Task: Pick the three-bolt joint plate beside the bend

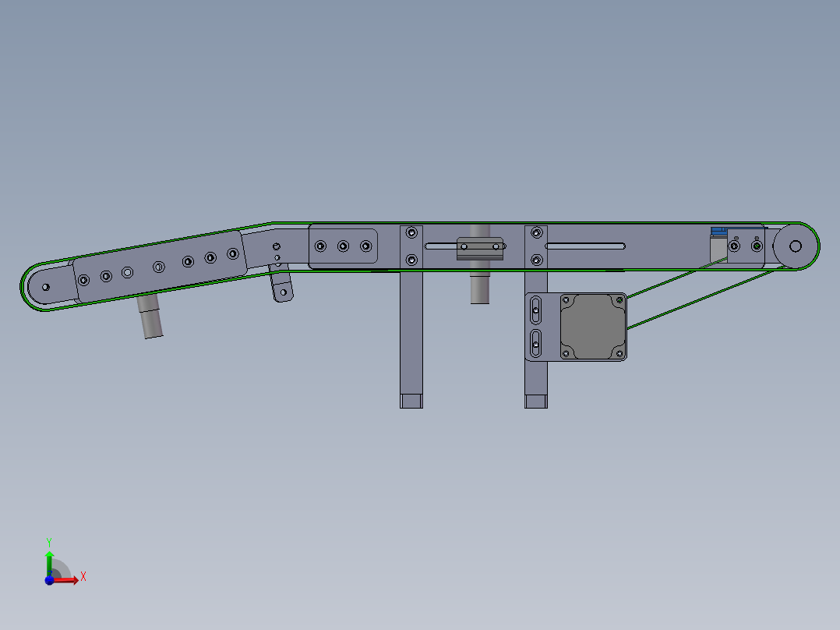Action: (344, 246)
